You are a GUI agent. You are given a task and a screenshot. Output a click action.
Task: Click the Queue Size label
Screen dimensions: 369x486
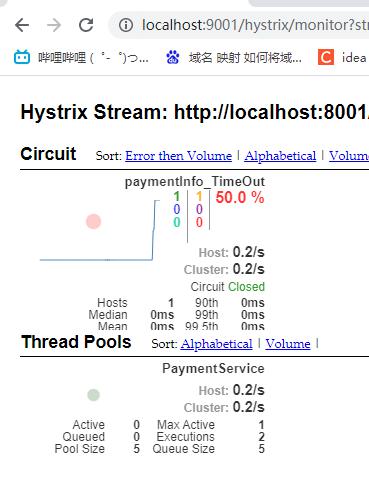coord(184,449)
